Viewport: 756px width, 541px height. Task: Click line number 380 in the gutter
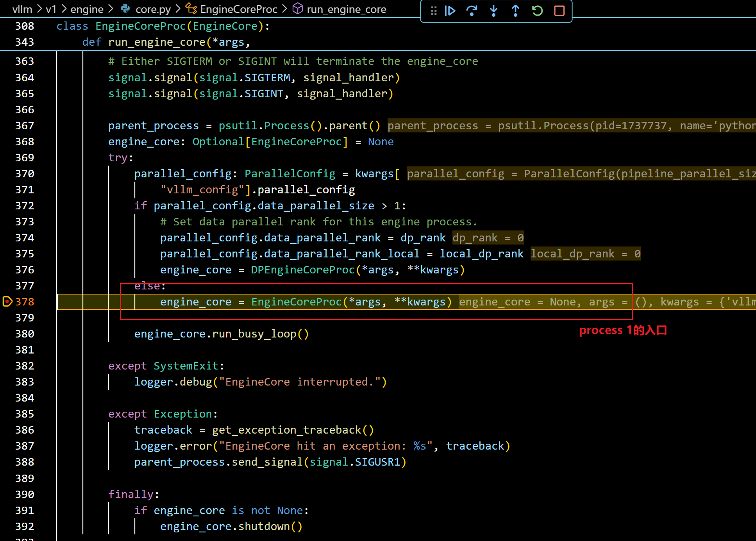[24, 334]
